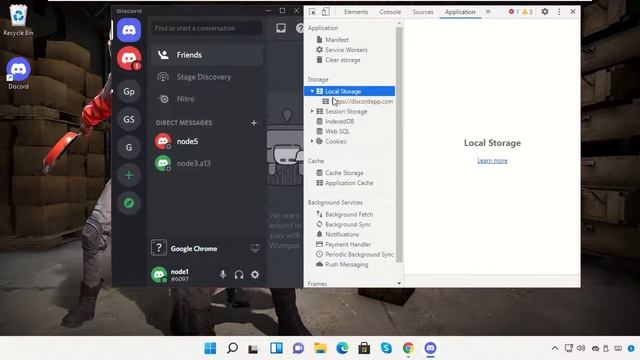Create a new direct message
This screenshot has width=640, height=360.
(x=254, y=123)
